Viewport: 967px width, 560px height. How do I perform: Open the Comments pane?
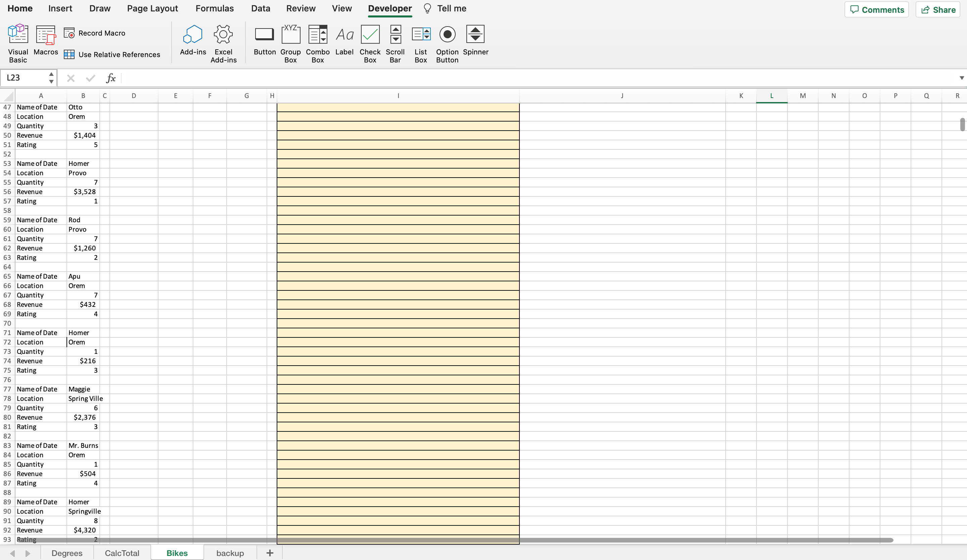pos(877,9)
